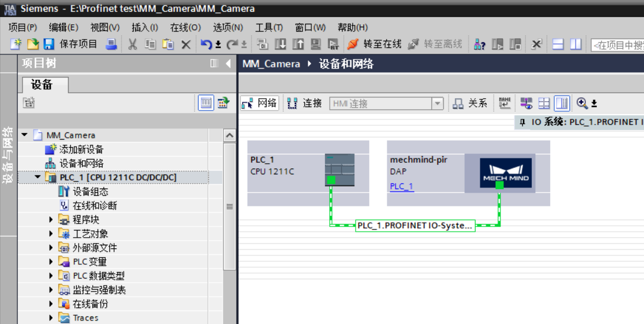Click the Undo arrow icon
This screenshot has width=644, height=324.
click(206, 44)
